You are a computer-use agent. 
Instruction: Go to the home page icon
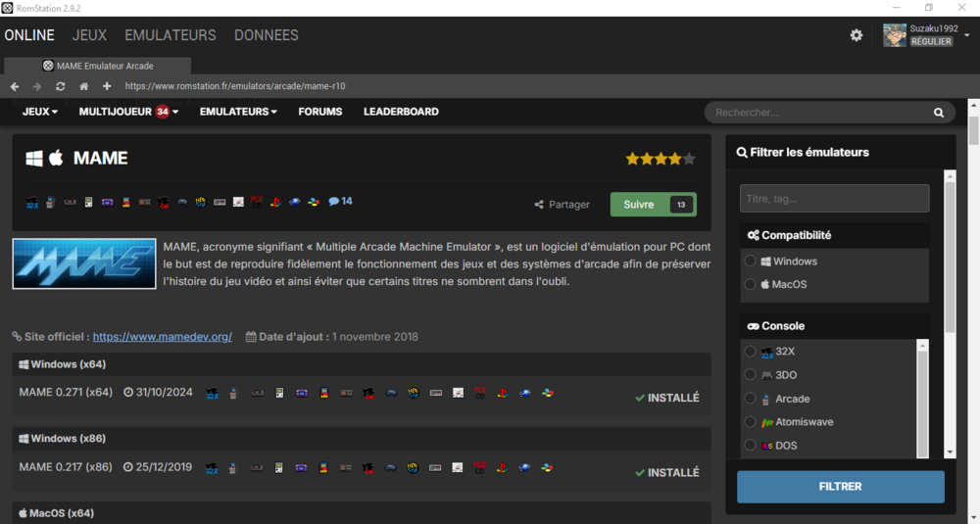[x=83, y=86]
